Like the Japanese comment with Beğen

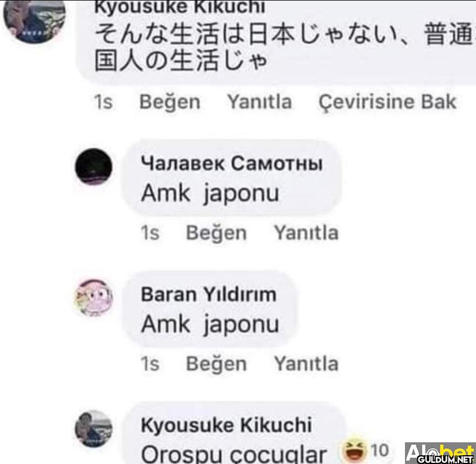coord(170,101)
